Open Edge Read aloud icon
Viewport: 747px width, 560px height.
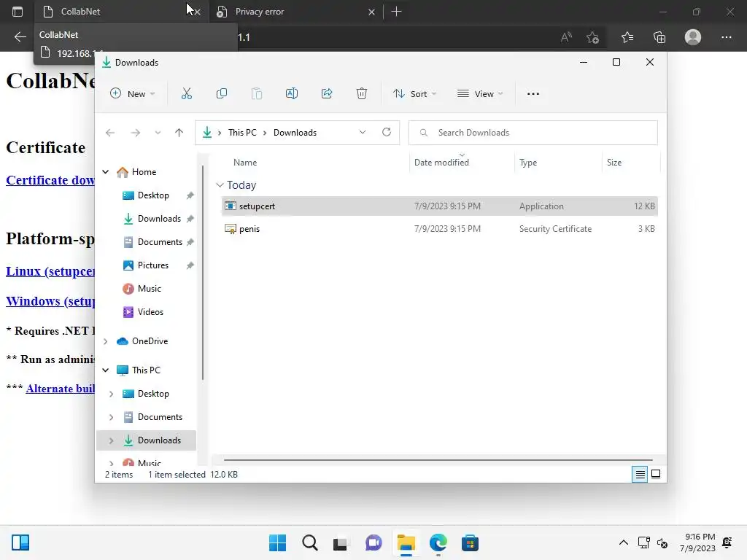tap(566, 37)
